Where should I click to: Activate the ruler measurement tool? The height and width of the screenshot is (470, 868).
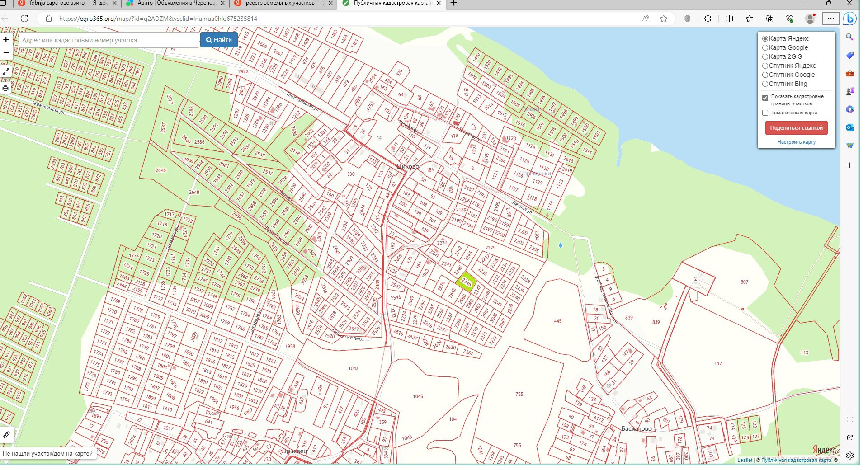click(6, 435)
